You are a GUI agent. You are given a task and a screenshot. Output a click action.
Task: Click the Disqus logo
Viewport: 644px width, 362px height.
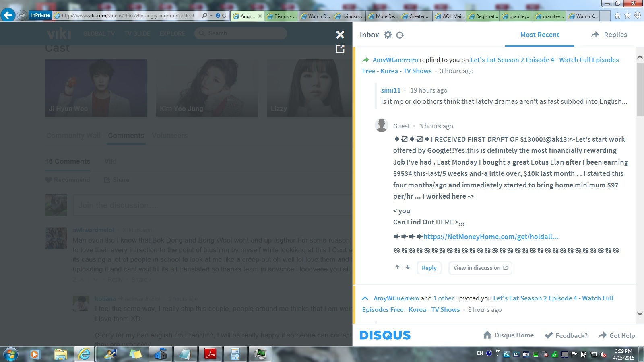tap(385, 335)
